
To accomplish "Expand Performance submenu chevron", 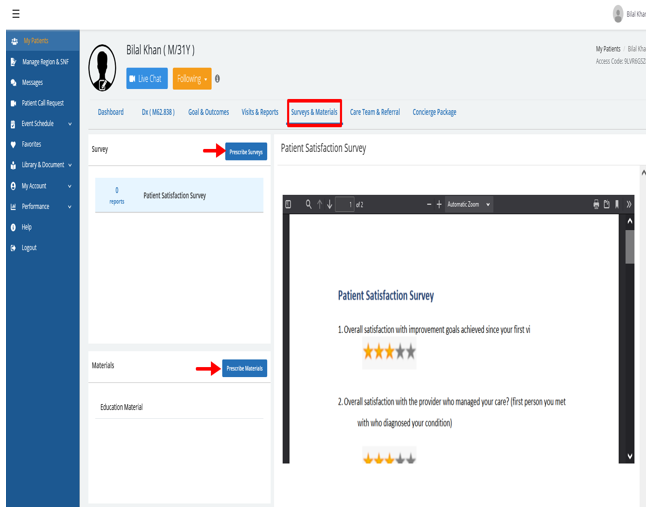I will pyautogui.click(x=70, y=206).
